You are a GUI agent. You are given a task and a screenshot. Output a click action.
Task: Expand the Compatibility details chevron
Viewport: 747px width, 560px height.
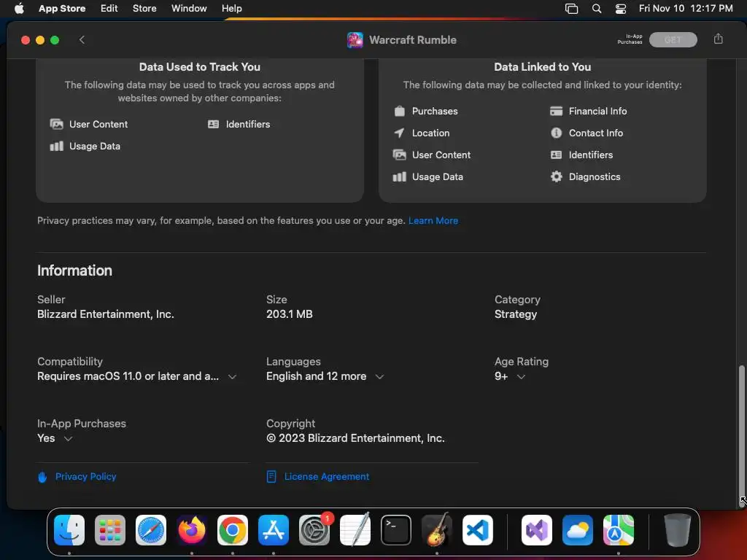[232, 377]
